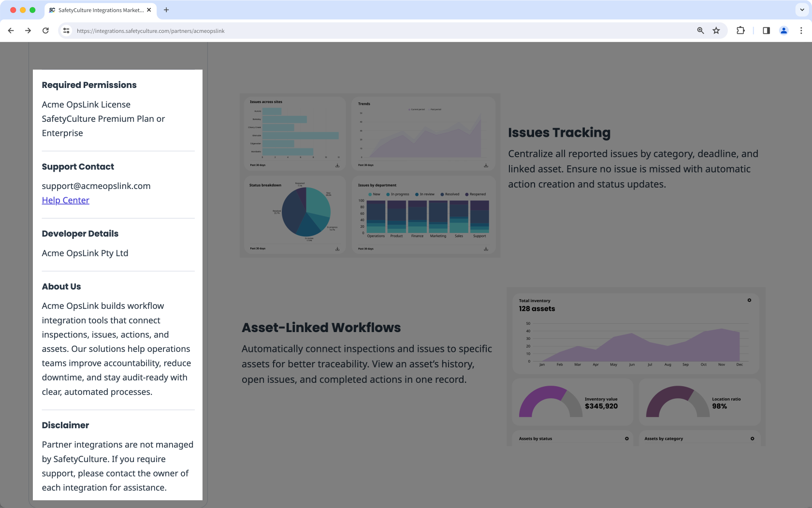Screen dimensions: 812x508
Task: Open zoom magnifier in address bar
Action: (x=700, y=30)
